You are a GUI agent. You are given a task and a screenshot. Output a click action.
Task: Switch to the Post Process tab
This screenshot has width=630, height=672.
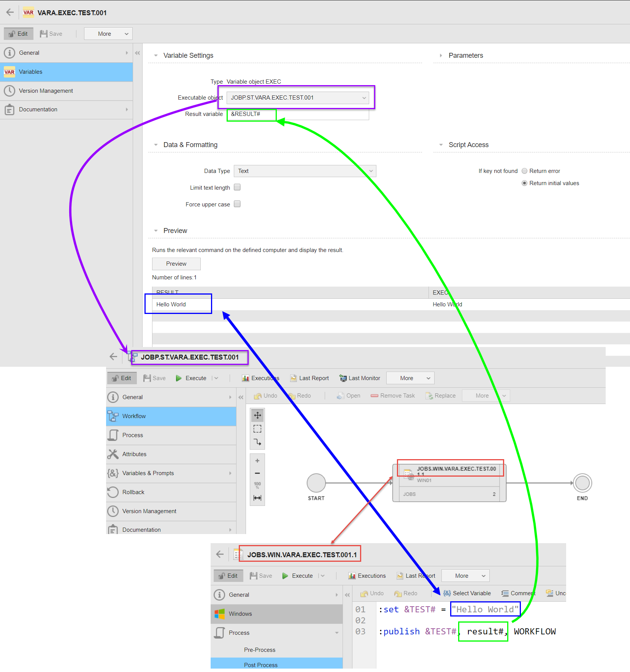click(260, 664)
